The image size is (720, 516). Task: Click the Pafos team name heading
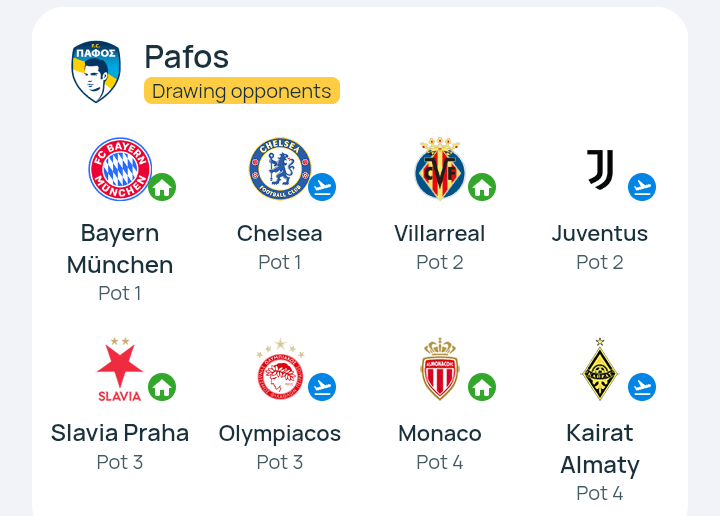tap(186, 57)
